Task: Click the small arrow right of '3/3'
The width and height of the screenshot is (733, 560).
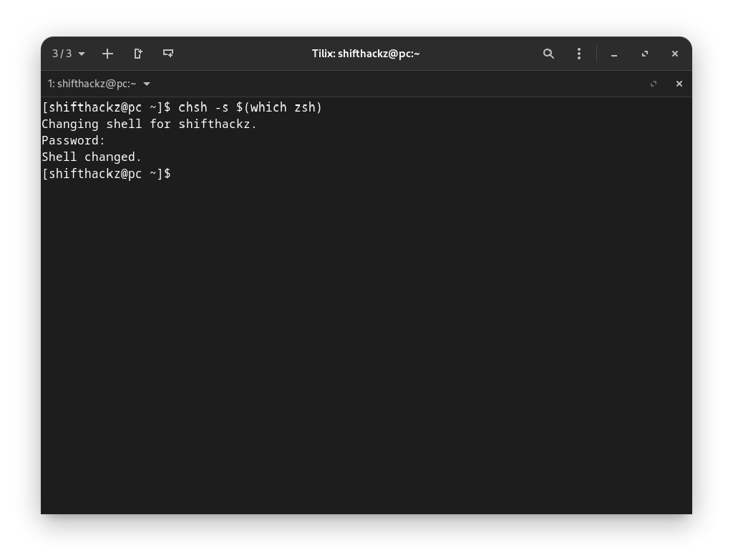Action: pyautogui.click(x=82, y=54)
